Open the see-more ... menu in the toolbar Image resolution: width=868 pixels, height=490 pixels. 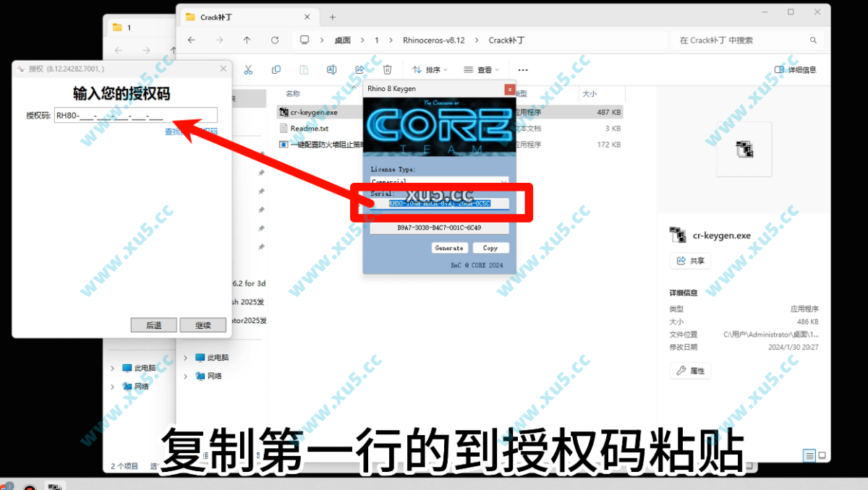click(x=524, y=69)
